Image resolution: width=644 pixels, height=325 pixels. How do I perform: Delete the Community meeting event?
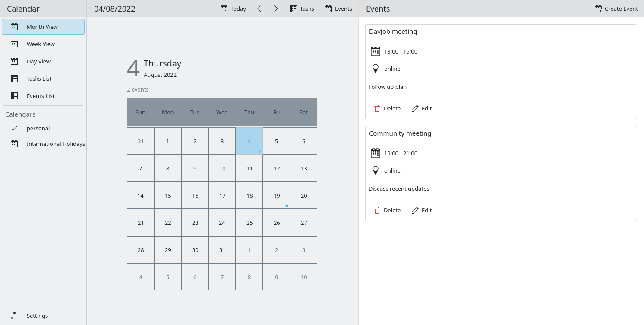point(387,210)
